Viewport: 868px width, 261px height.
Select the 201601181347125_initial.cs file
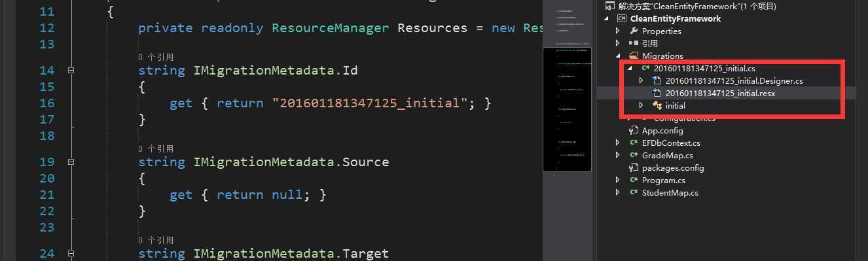coord(704,68)
